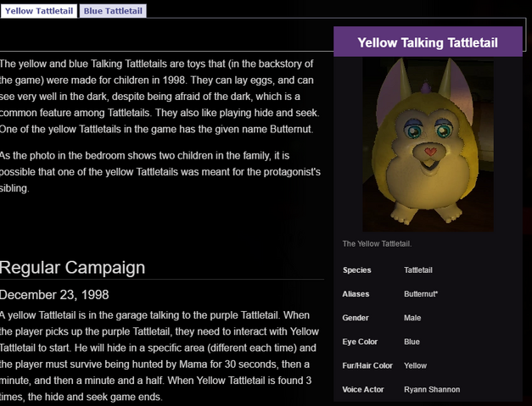The height and width of the screenshot is (406, 532).
Task: Click the paragraph starting 'A yellow Tattletail is in the garage'
Action: point(160,356)
